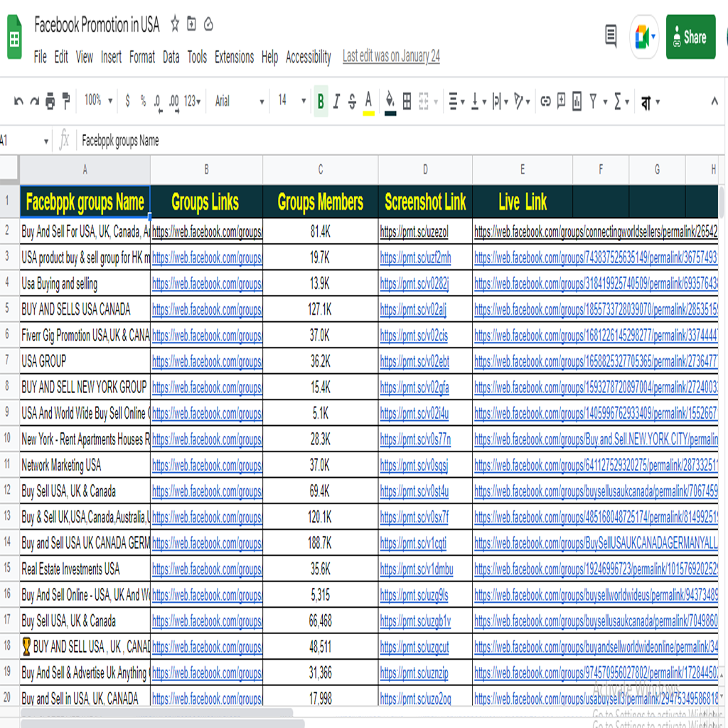The height and width of the screenshot is (728, 728).
Task: Select the members cell showing 188.7K
Action: click(321, 543)
